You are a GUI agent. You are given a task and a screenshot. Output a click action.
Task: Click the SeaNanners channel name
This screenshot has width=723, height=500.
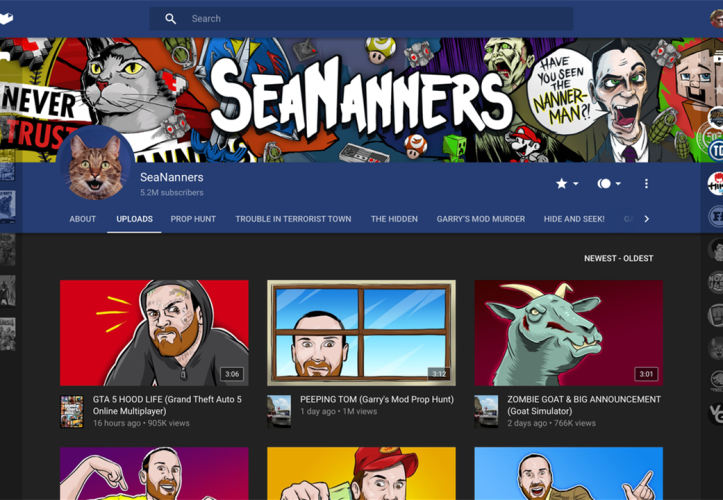coord(172,177)
